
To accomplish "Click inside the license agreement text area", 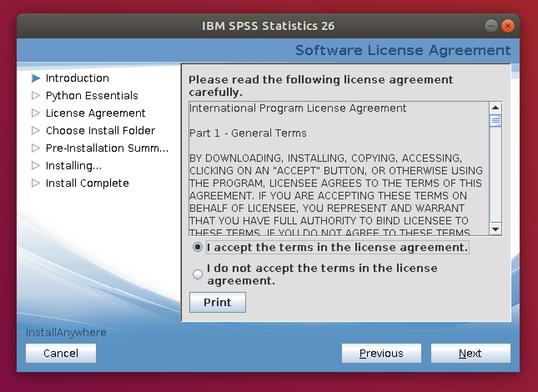I will tap(338, 183).
